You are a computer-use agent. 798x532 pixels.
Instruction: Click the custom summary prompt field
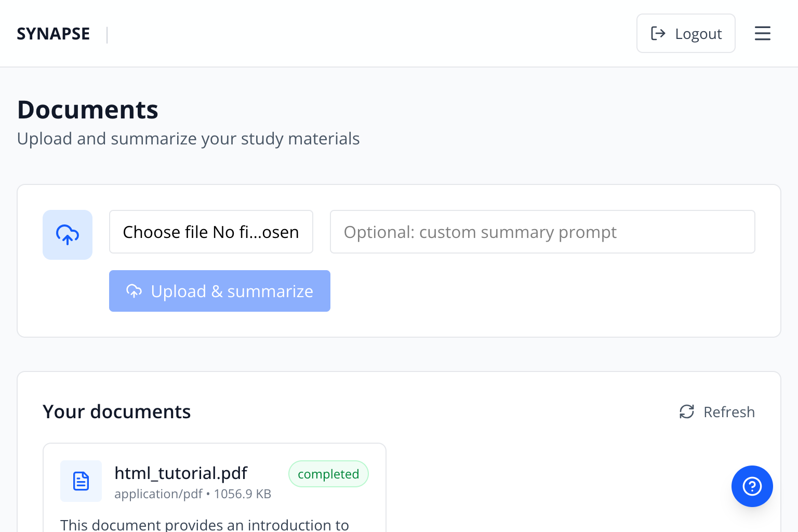pos(542,232)
